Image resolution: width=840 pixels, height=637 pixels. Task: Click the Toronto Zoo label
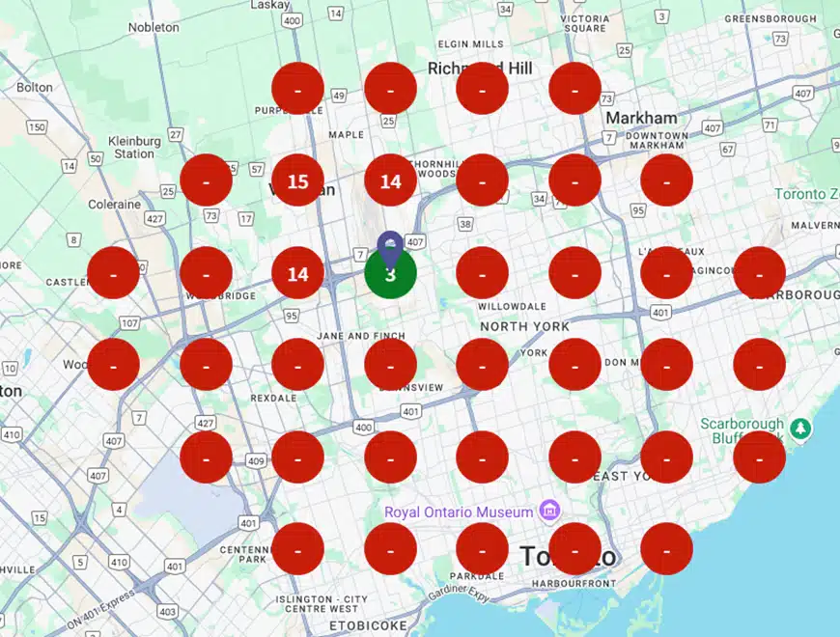pos(804,193)
